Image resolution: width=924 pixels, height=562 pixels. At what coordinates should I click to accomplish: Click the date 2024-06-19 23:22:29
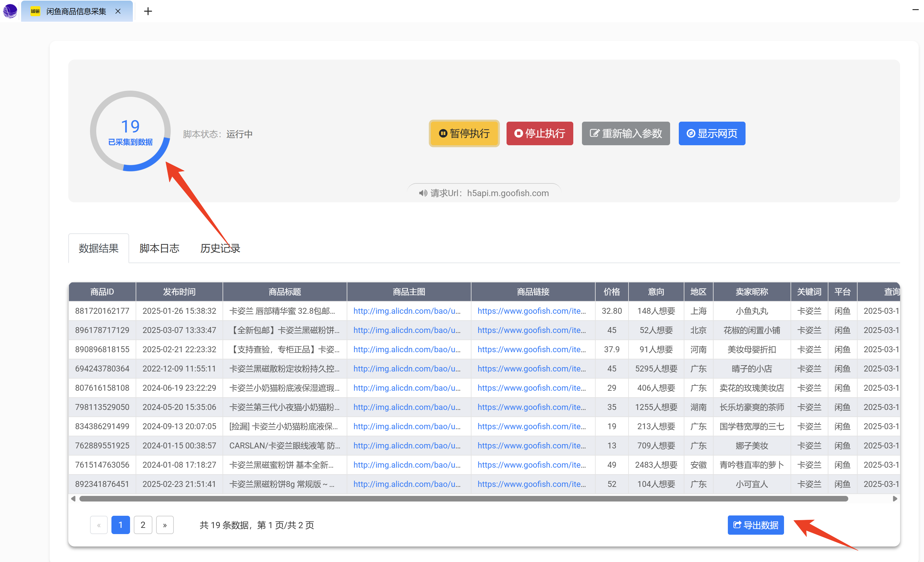click(x=179, y=388)
